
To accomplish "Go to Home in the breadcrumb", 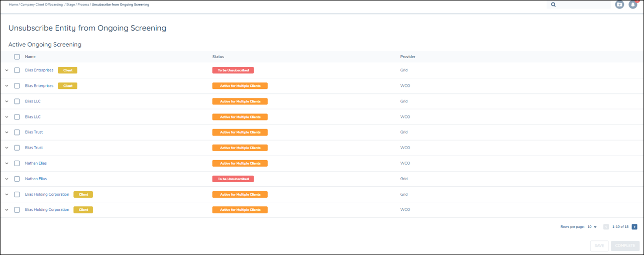I will 13,5.
